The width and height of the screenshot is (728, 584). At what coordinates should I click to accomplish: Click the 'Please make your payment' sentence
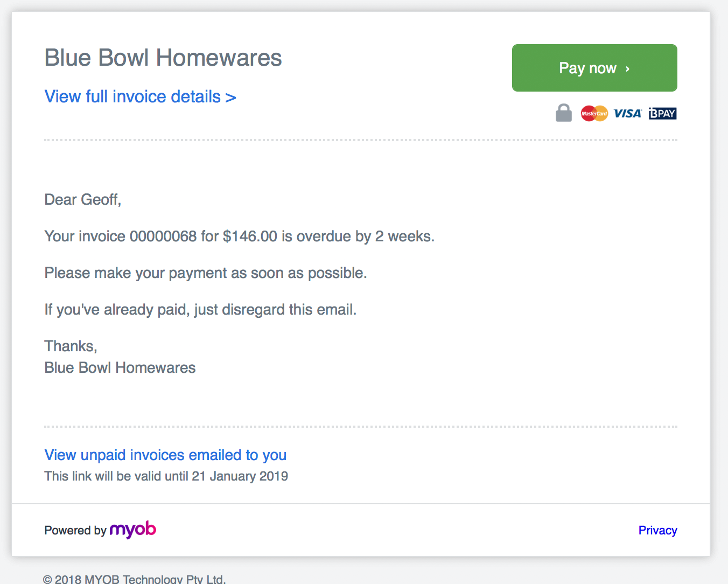point(206,273)
